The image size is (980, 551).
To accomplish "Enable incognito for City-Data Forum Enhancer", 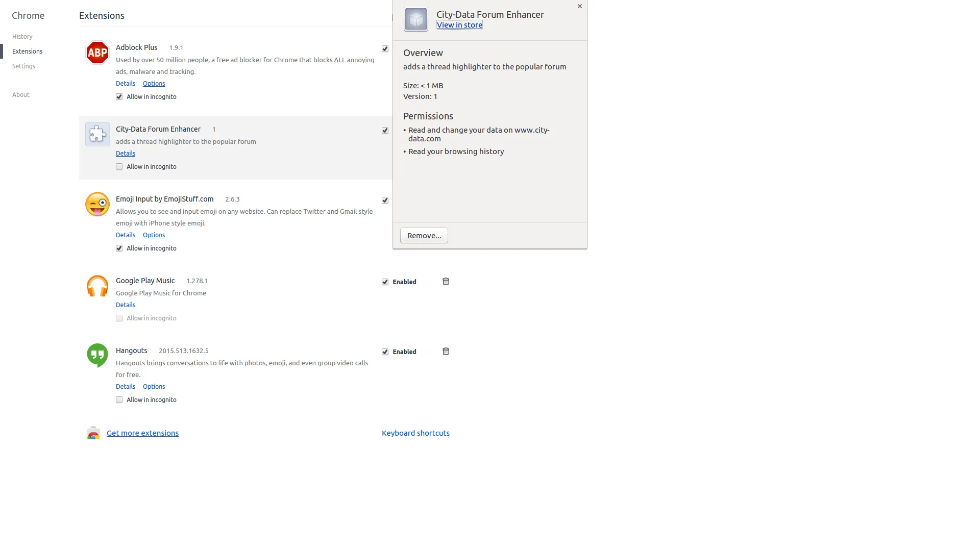I will click(119, 167).
